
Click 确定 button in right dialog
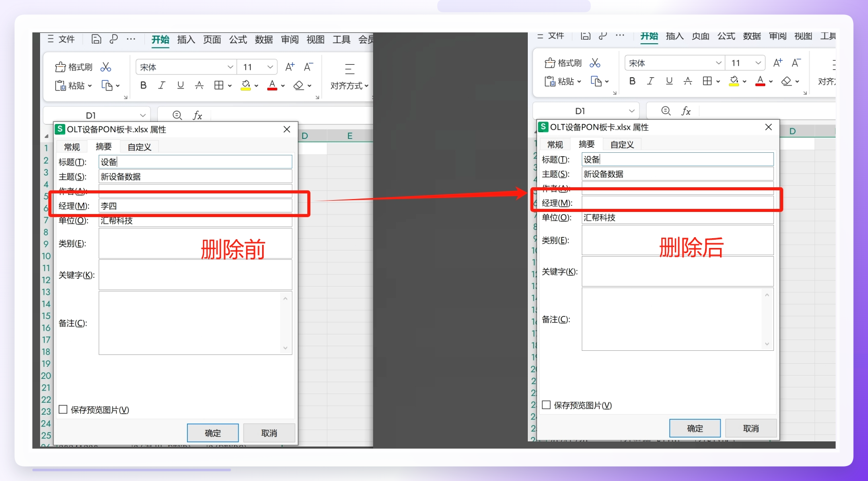pos(695,429)
